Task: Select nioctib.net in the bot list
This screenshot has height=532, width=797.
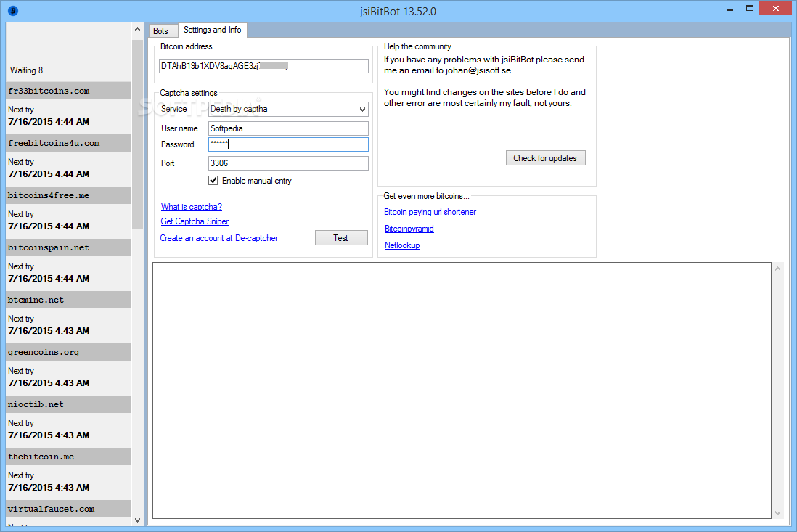Action: click(69, 404)
